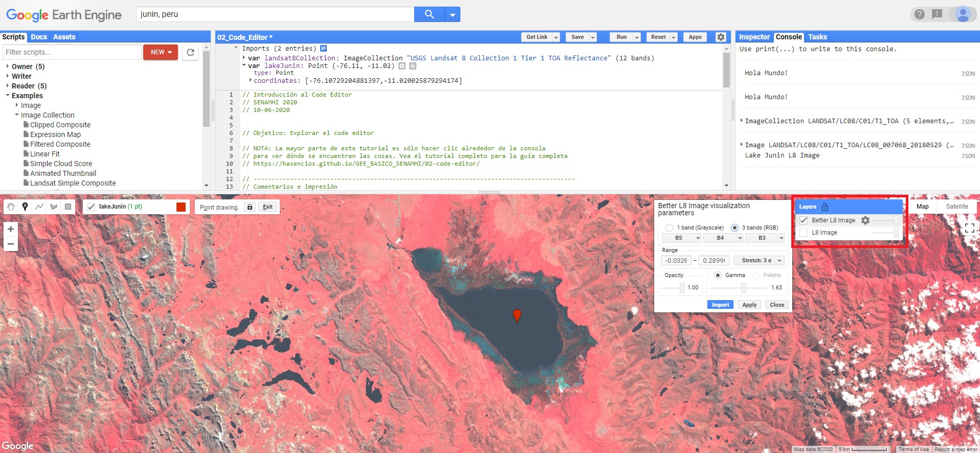Click the search magnifier button
980x453 pixels.
(x=429, y=14)
